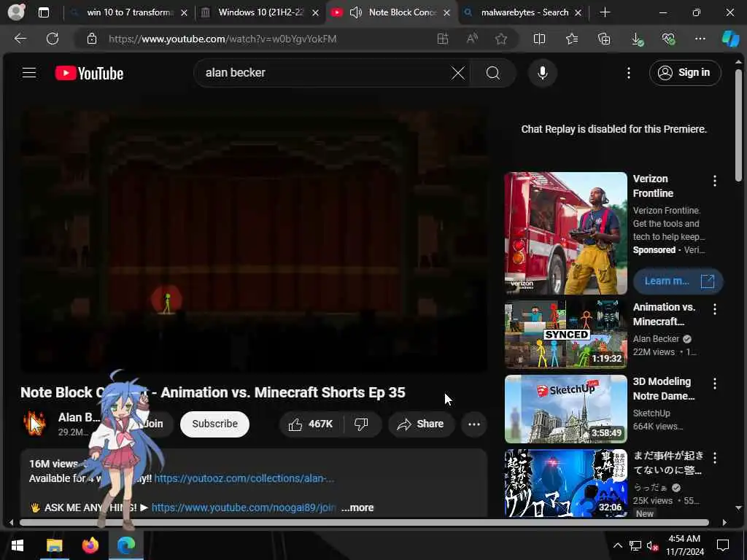This screenshot has height=560, width=747.
Task: Open SketchUp Notre Dame video thumbnail
Action: click(x=565, y=408)
